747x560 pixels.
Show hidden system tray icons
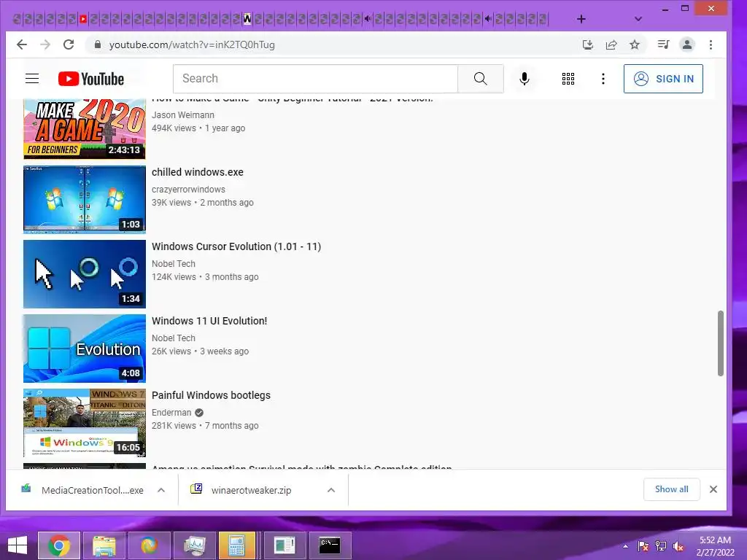point(625,546)
